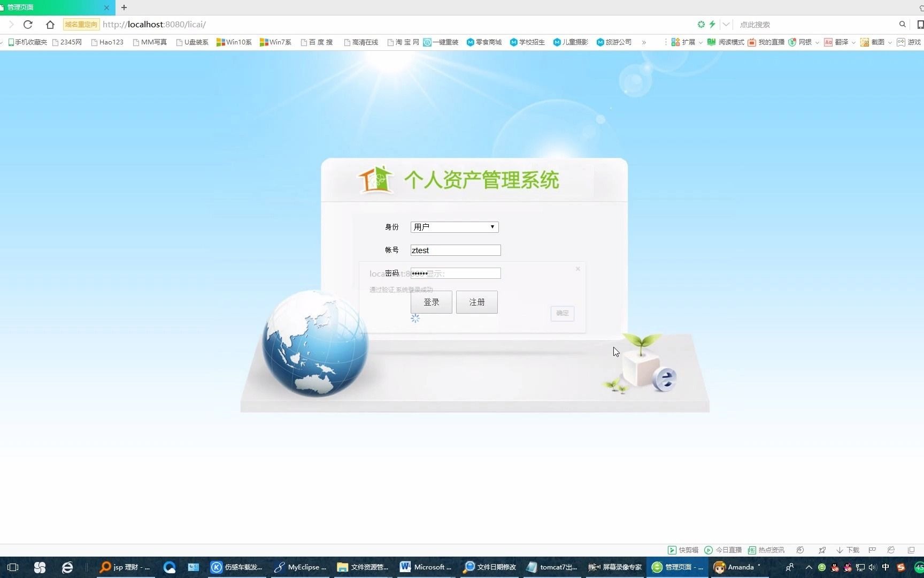The height and width of the screenshot is (578, 924).
Task: Expand the 扩展 extensions chevron
Action: point(700,42)
